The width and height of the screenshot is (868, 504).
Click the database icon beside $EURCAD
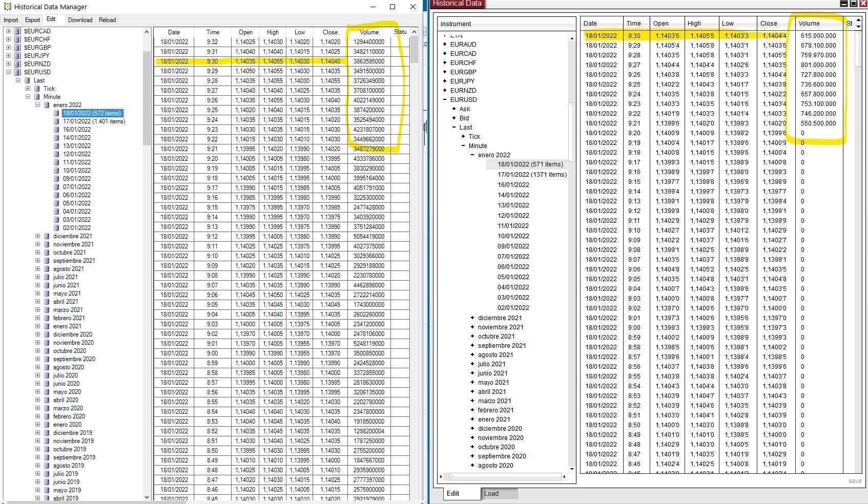coord(17,31)
